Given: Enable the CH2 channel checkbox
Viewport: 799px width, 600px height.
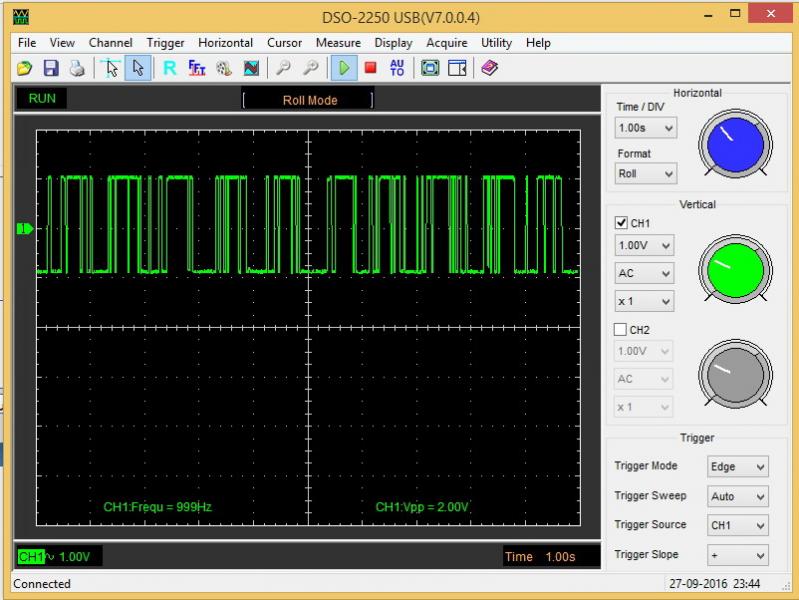Looking at the screenshot, I should 620,329.
